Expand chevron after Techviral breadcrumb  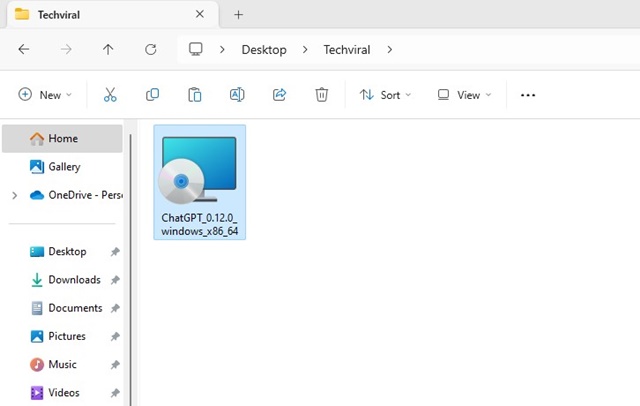pos(390,49)
